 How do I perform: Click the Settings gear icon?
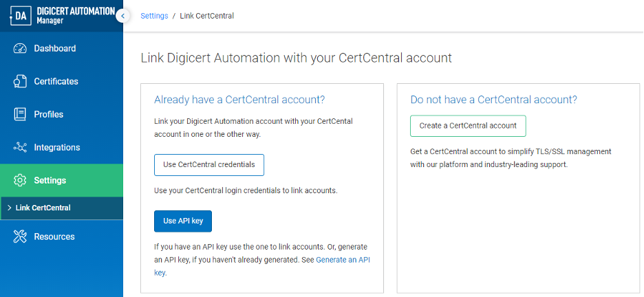(20, 181)
